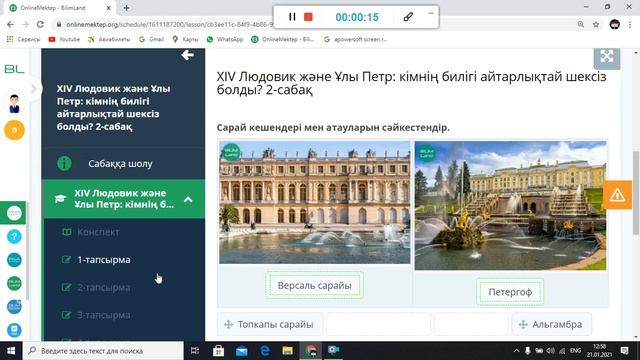Close the OnlineMektep tab
Viewport: 640px width, 360px height.
tap(109, 8)
